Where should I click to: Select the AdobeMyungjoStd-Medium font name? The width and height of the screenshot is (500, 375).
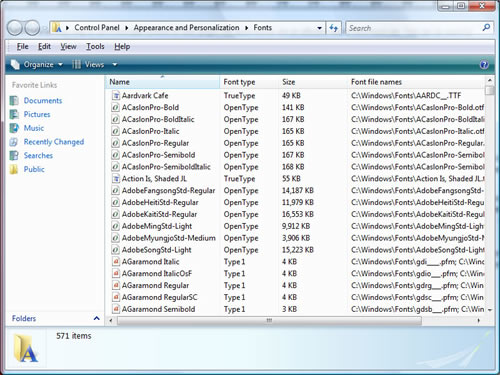(x=169, y=238)
